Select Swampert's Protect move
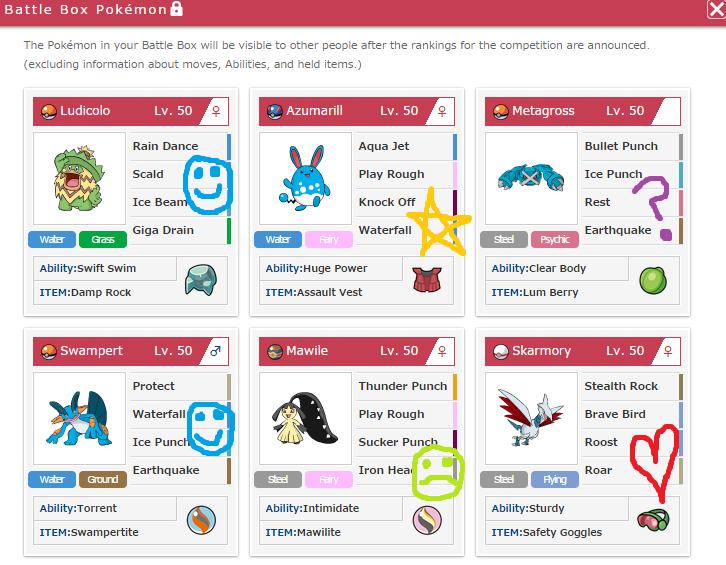This screenshot has height=565, width=726. click(180, 386)
